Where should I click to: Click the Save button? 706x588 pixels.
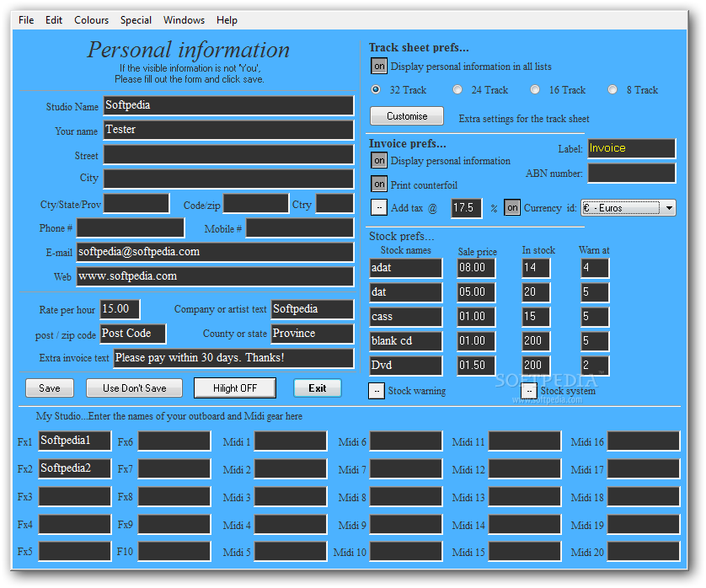click(50, 388)
